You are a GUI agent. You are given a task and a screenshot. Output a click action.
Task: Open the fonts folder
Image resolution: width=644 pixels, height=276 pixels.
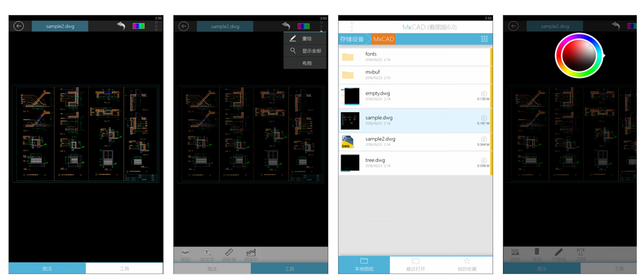pos(415,56)
